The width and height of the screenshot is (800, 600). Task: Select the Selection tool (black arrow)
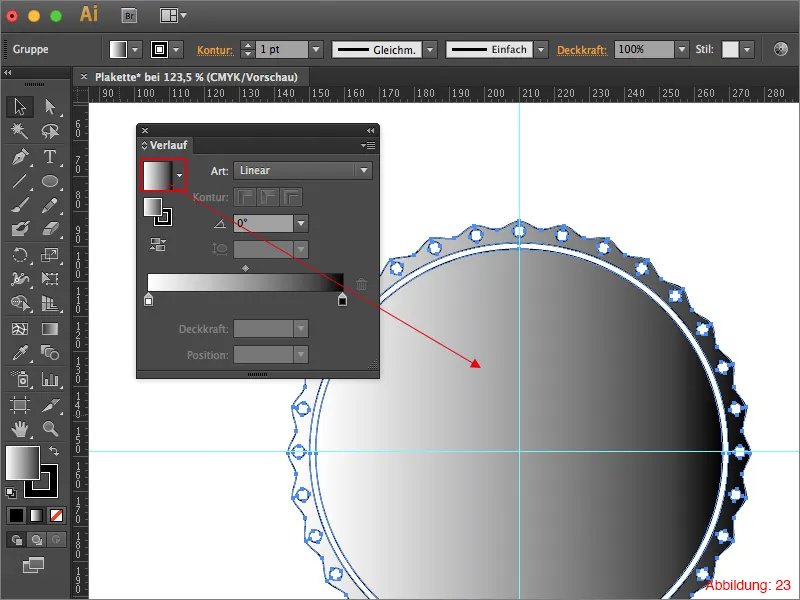click(20, 107)
